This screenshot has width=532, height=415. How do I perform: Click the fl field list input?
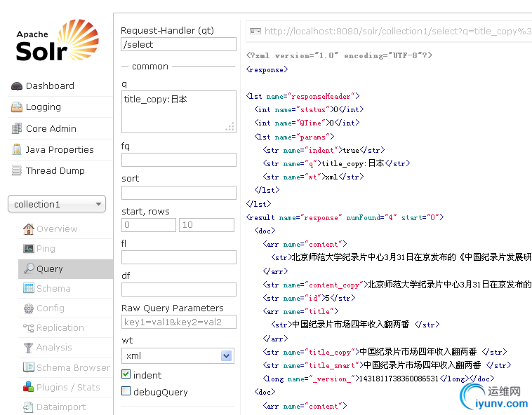click(179, 257)
